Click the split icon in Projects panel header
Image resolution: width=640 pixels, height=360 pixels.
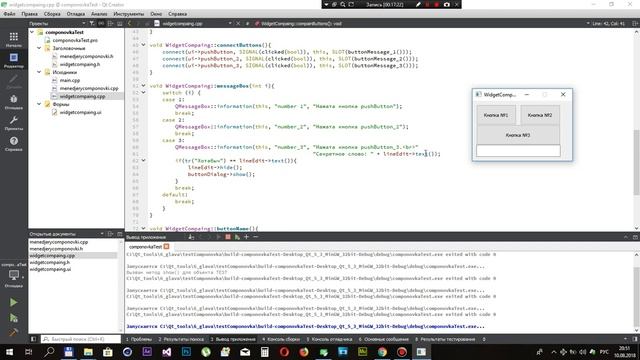[110, 24]
